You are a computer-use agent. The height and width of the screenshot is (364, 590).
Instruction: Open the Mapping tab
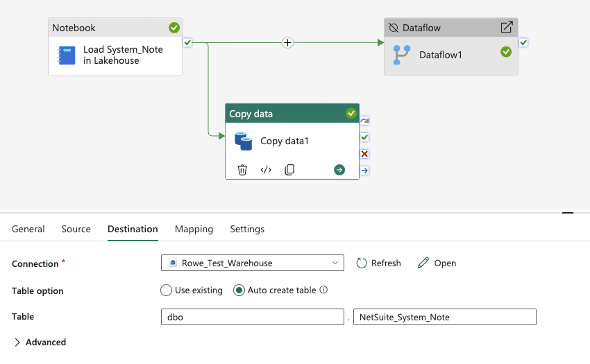[x=194, y=229]
